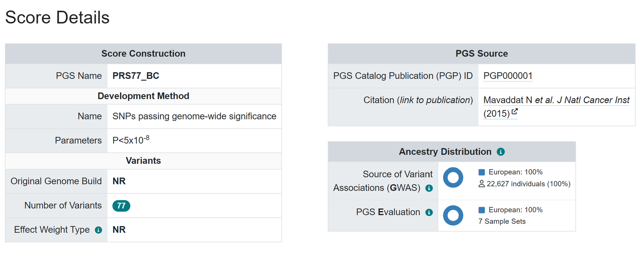This screenshot has height=253, width=644.
Task: Click the 7 Sample Sets text
Action: (x=502, y=221)
